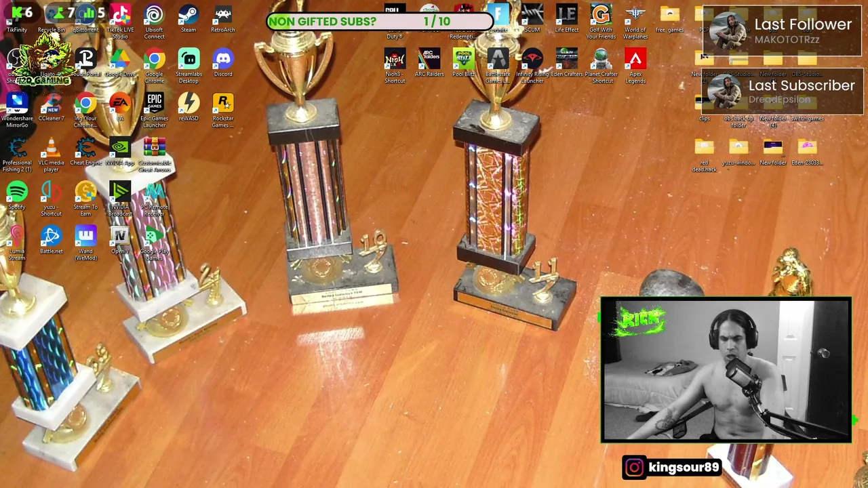Open the Apex Legends shortcut
This screenshot has height=488, width=868.
(x=635, y=66)
